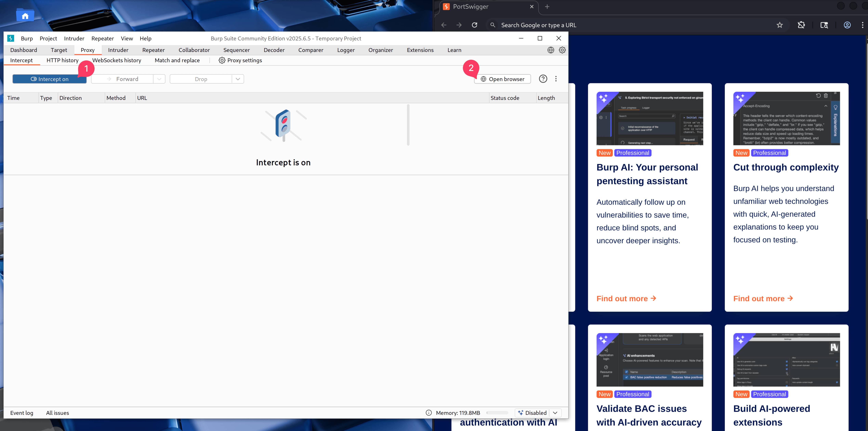Open the Repeater main tab
The height and width of the screenshot is (431, 868).
pos(153,50)
